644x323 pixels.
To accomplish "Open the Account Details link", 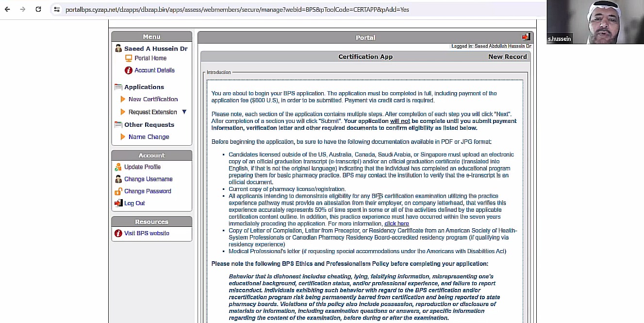I will (154, 70).
